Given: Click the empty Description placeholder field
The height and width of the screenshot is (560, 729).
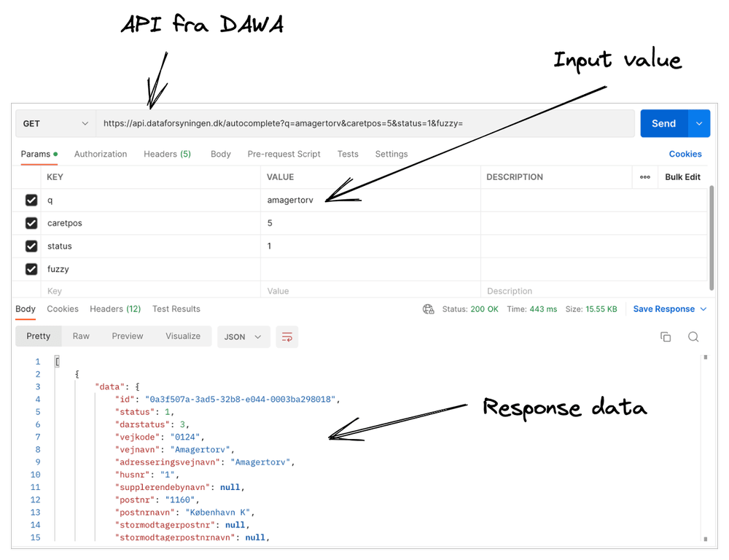Looking at the screenshot, I should point(594,291).
